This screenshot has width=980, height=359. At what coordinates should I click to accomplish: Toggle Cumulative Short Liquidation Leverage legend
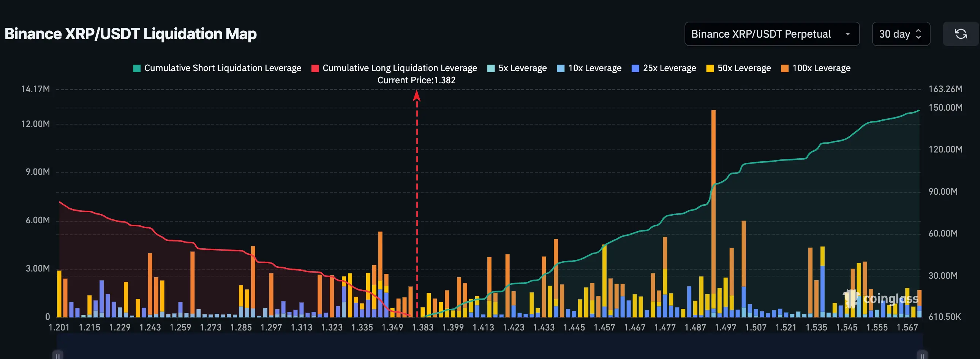click(x=217, y=68)
